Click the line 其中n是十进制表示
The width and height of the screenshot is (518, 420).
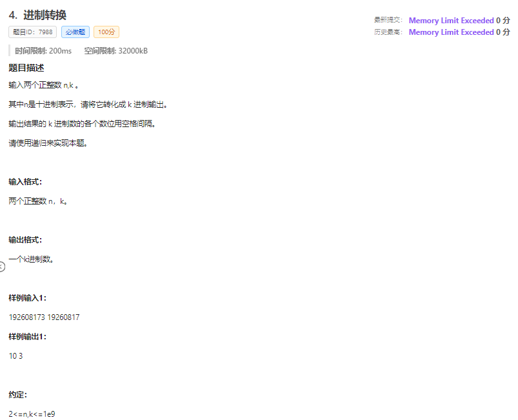pyautogui.click(x=88, y=105)
